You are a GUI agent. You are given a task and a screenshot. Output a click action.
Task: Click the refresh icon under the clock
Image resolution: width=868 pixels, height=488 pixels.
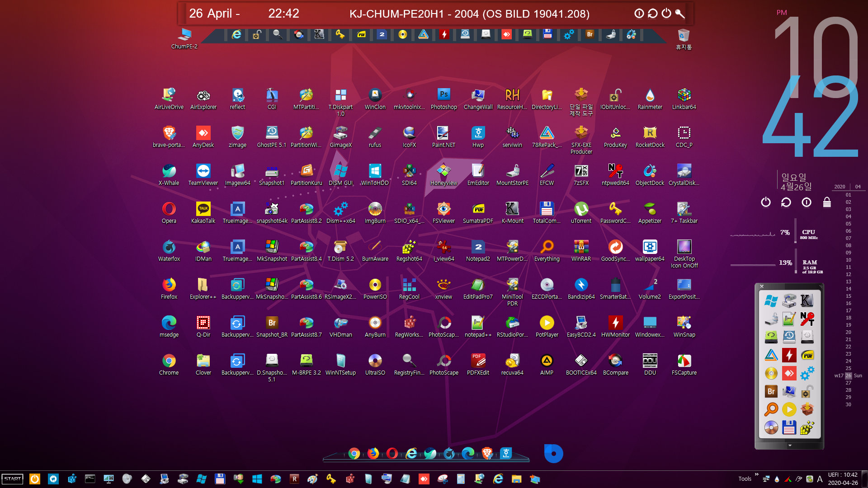pos(786,202)
